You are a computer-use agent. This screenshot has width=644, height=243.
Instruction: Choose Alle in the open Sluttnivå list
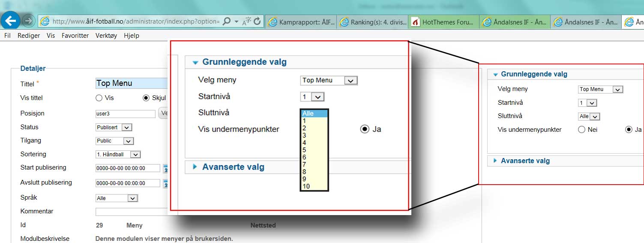315,114
